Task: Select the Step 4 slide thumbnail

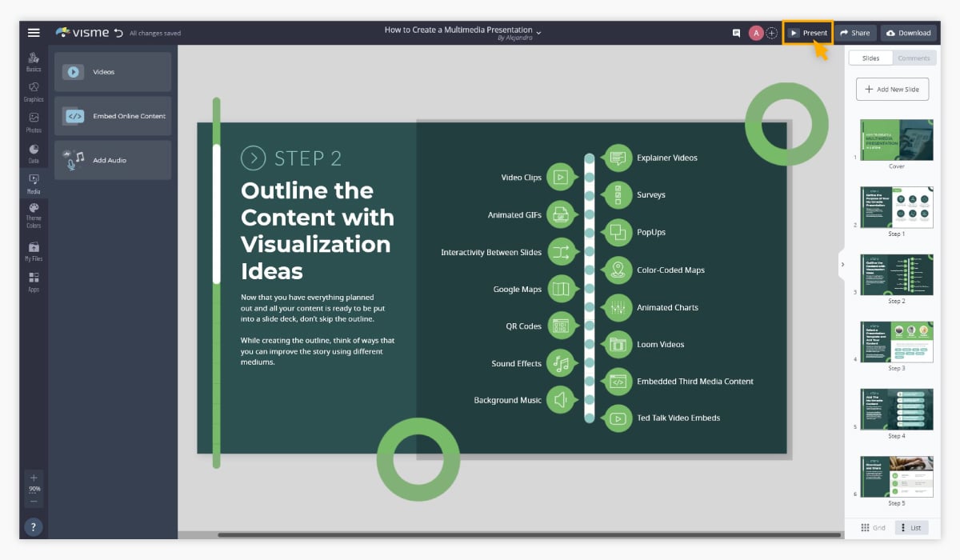Action: [x=896, y=409]
